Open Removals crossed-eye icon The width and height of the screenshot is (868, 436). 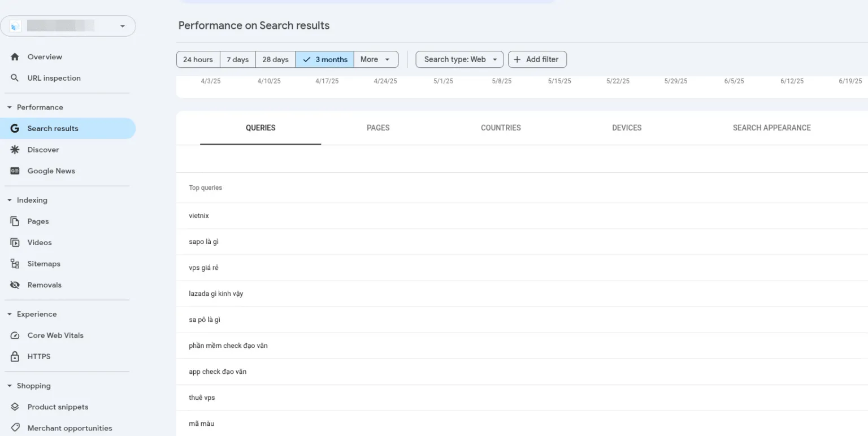[x=15, y=285]
